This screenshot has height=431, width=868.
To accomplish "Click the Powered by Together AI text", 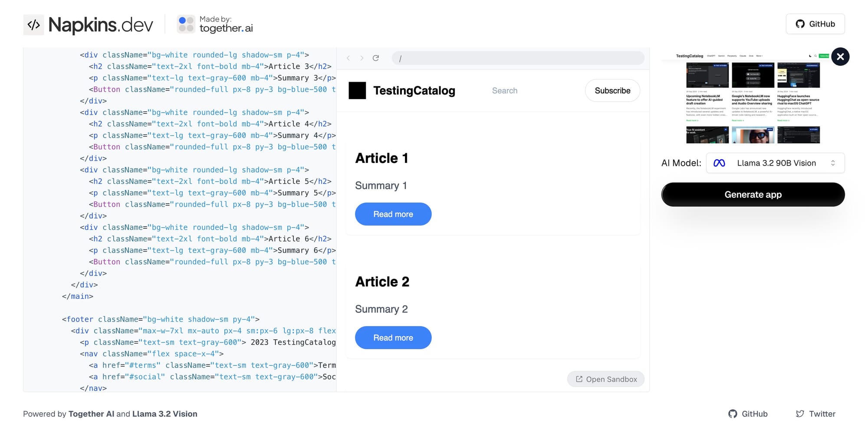I will click(x=110, y=414).
